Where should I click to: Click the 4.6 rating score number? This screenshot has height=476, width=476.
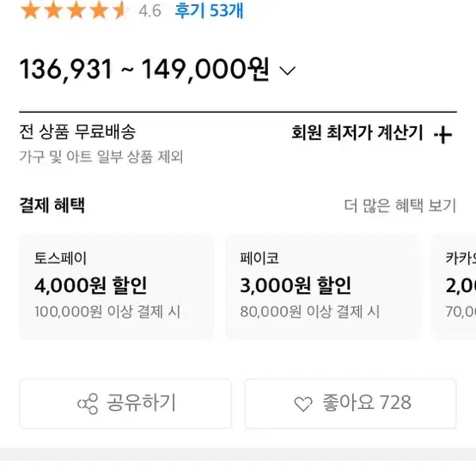tap(150, 11)
